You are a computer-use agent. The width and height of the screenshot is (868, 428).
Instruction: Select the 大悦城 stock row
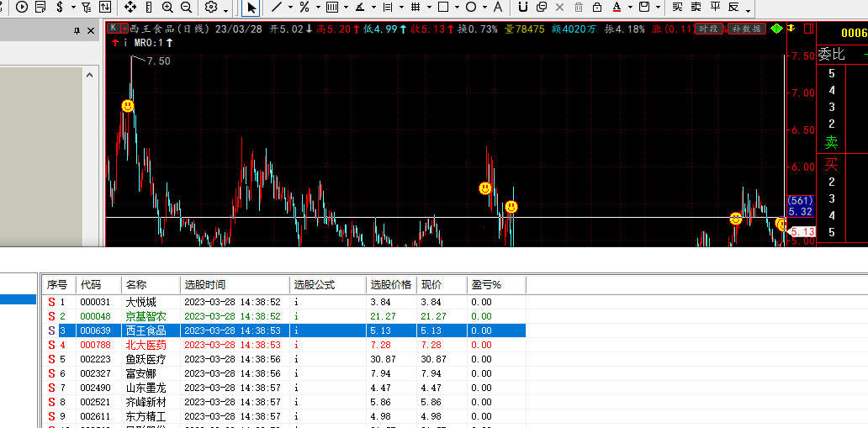[284, 303]
